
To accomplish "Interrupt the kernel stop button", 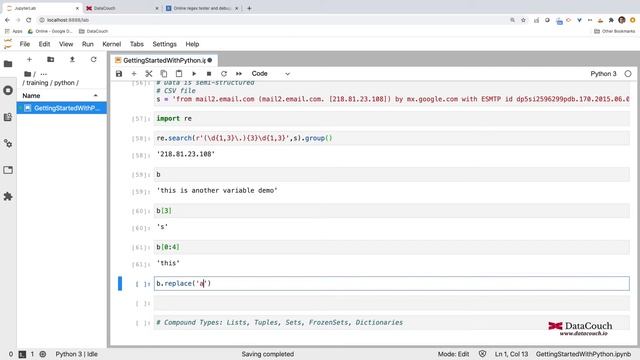I will click(209, 74).
